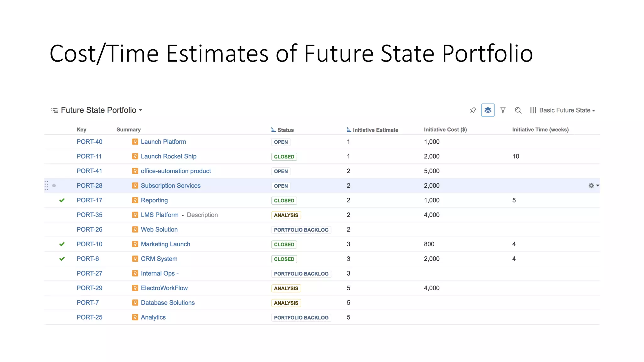The height and width of the screenshot is (362, 644).
Task: Open issue key PORT-35
Action: (89, 215)
